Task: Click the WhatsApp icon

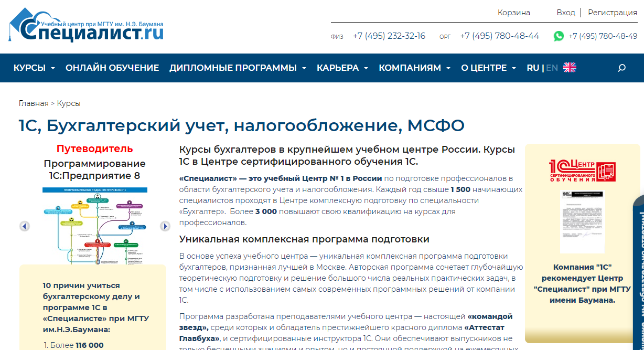Action: (x=559, y=36)
